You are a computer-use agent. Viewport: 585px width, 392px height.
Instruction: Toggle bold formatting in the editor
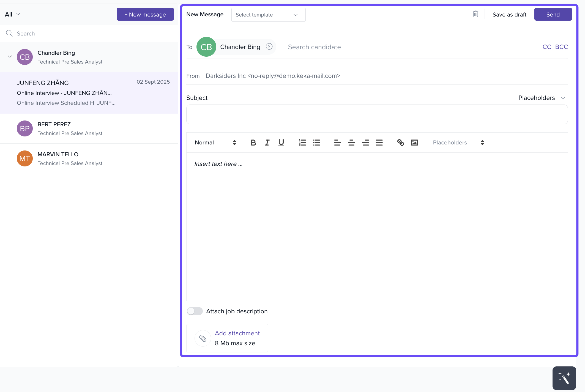(x=253, y=142)
